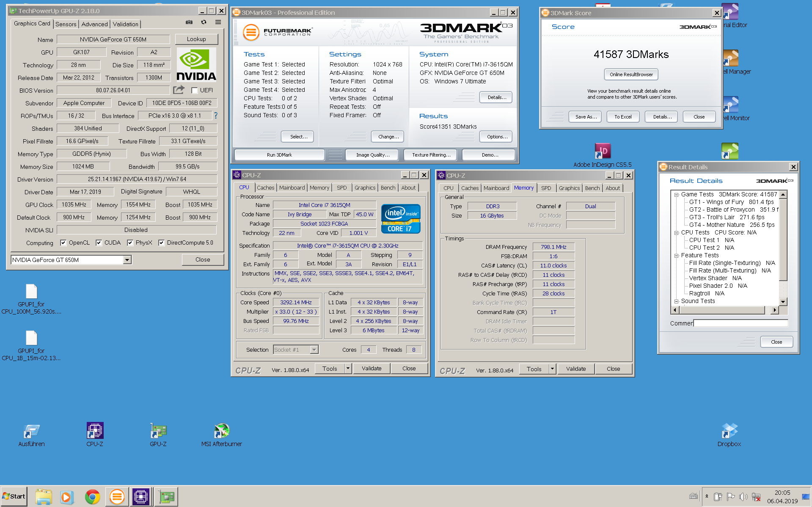Click Validate in left CPU-Z window
The height and width of the screenshot is (507, 812).
pyautogui.click(x=372, y=368)
